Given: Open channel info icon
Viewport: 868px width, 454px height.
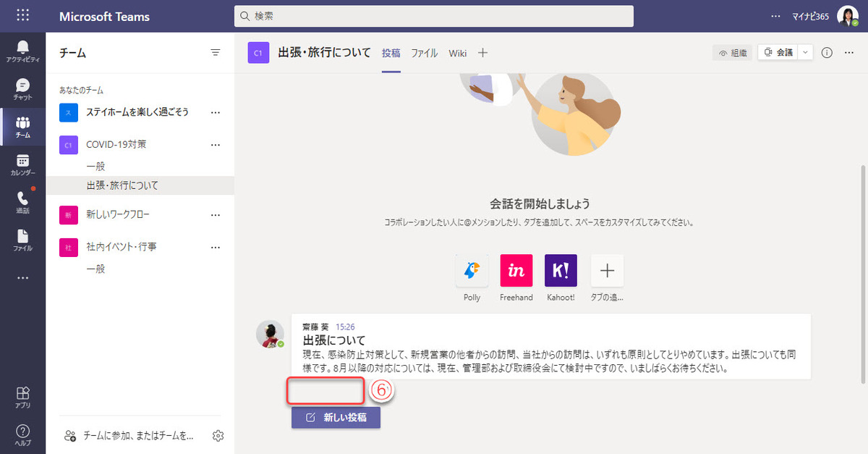Looking at the screenshot, I should pyautogui.click(x=827, y=53).
